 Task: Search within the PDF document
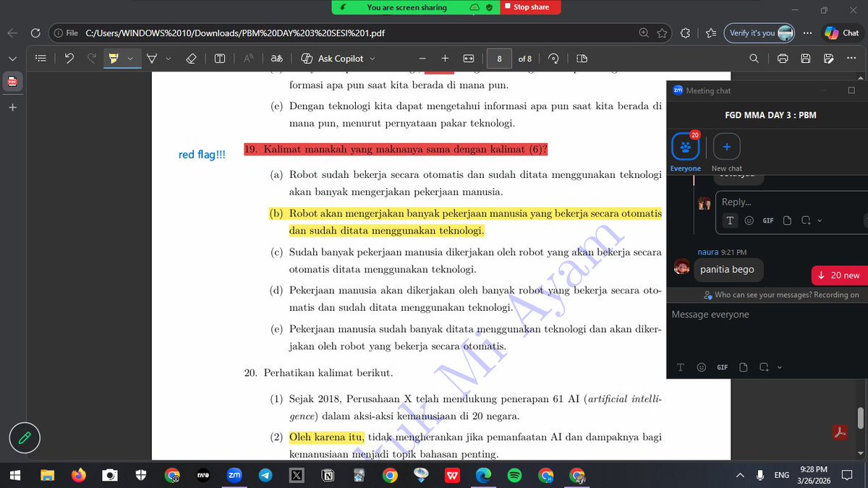(754, 59)
